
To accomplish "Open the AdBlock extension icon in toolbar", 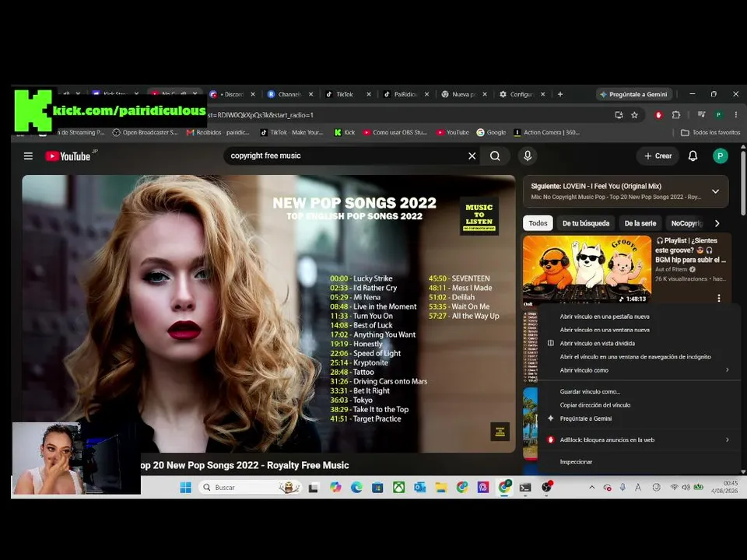I will point(658,115).
